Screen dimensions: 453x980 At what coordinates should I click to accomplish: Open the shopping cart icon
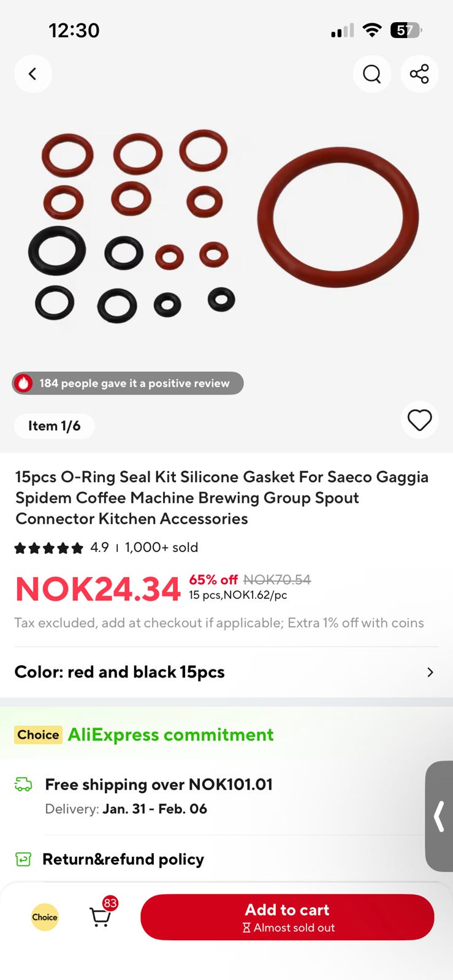click(101, 916)
